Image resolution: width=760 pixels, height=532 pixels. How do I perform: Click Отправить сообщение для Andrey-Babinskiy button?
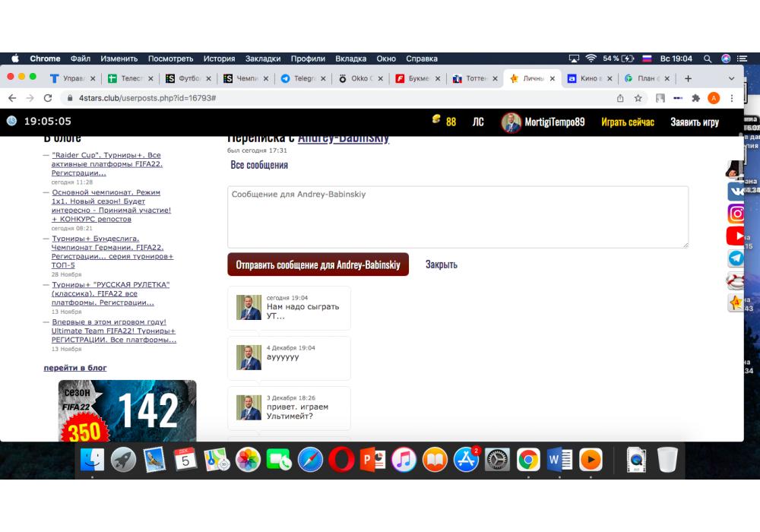click(x=318, y=264)
